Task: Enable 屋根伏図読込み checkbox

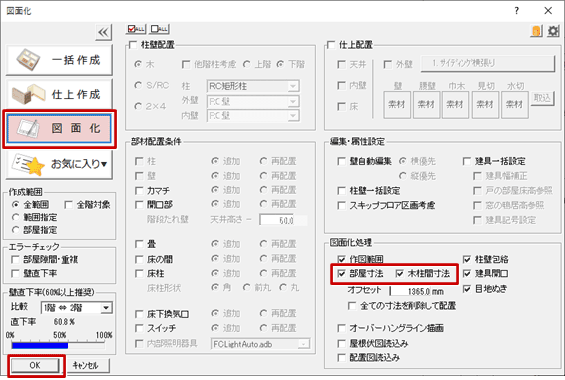Action: coord(341,343)
